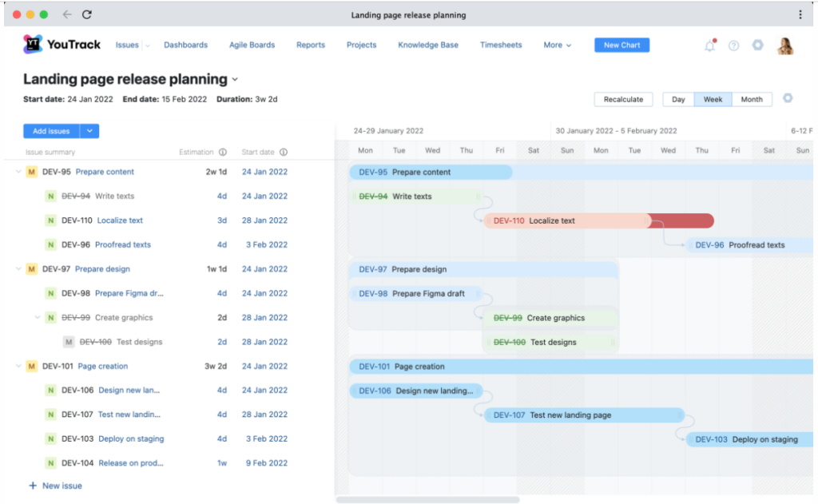The height and width of the screenshot is (504, 818).
Task: Open the Issues menu in the navigation bar
Action: tap(125, 45)
